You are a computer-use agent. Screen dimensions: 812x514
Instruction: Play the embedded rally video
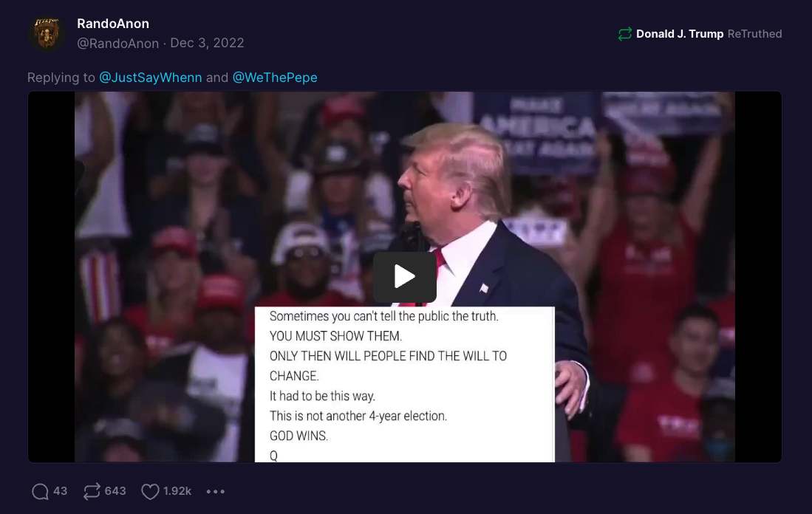point(404,277)
